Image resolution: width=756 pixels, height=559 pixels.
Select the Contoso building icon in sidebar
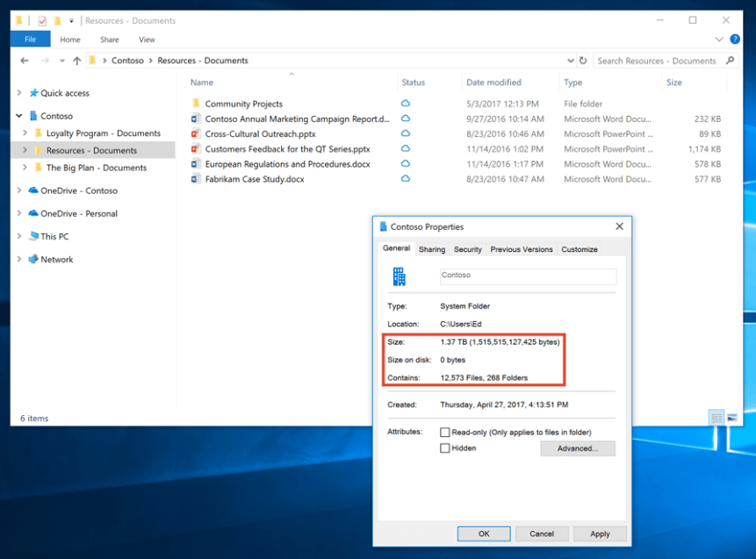tap(33, 116)
